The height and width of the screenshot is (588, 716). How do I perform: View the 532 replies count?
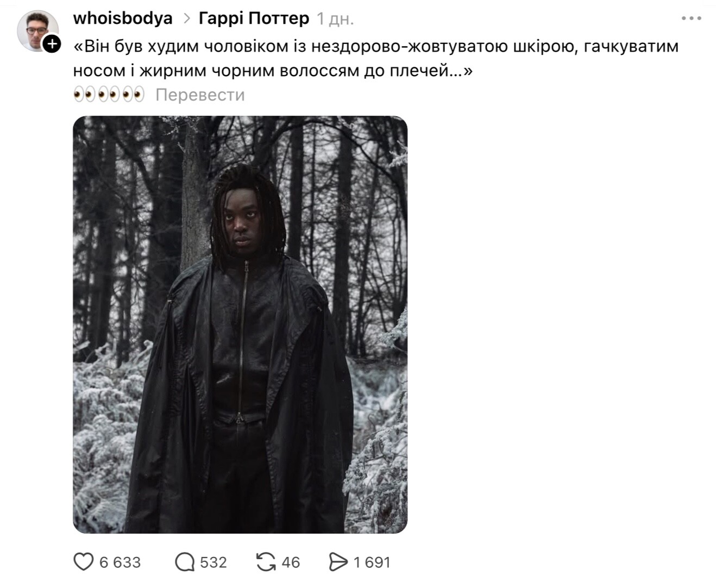tap(213, 562)
